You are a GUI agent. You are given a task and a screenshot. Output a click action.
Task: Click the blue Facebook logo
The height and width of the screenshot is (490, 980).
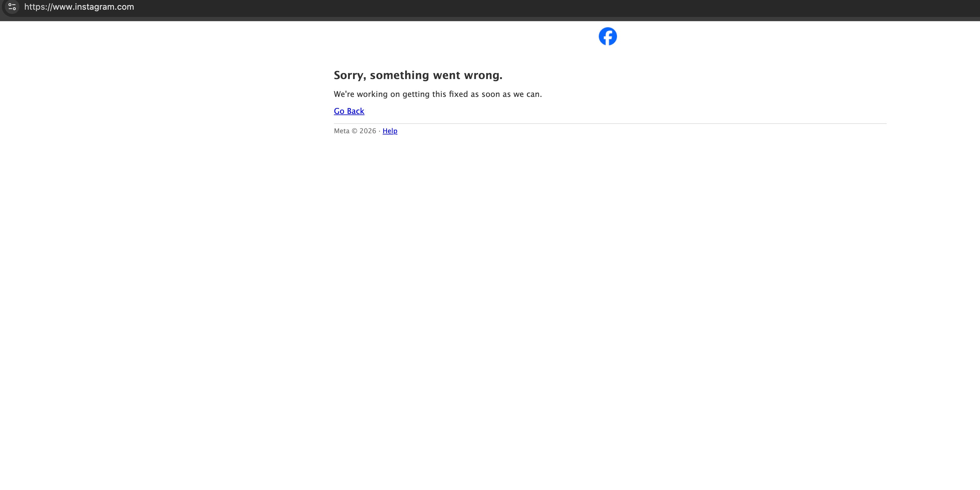pos(608,37)
